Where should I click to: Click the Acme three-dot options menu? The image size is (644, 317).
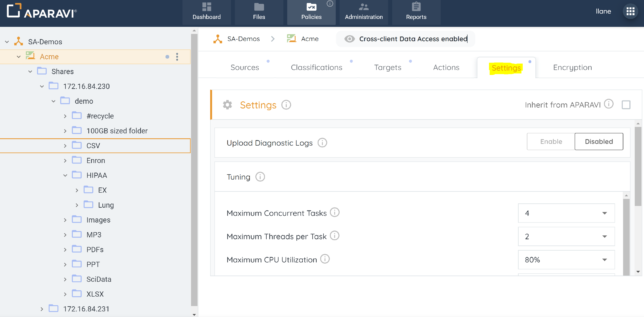point(177,57)
